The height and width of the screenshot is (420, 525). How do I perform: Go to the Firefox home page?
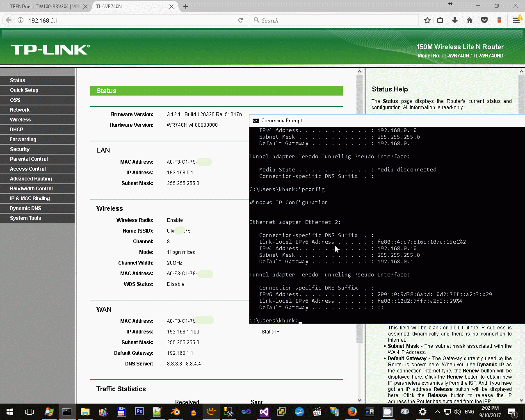470,20
